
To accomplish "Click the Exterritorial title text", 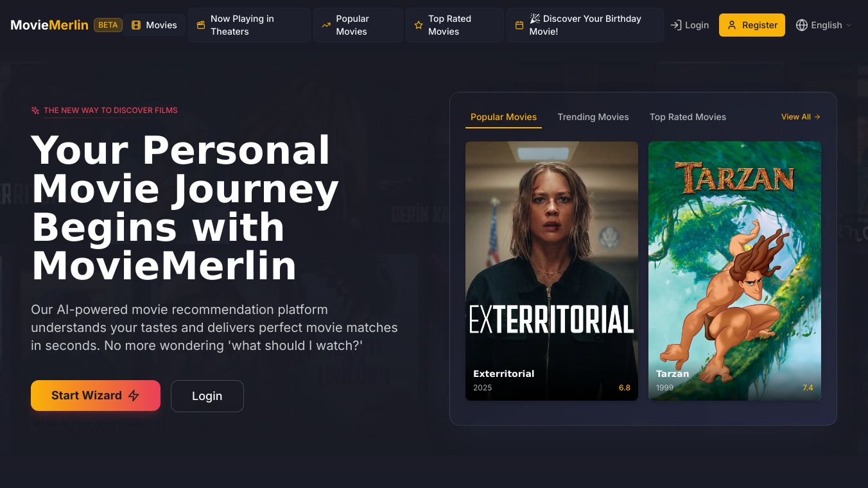I will pos(503,374).
